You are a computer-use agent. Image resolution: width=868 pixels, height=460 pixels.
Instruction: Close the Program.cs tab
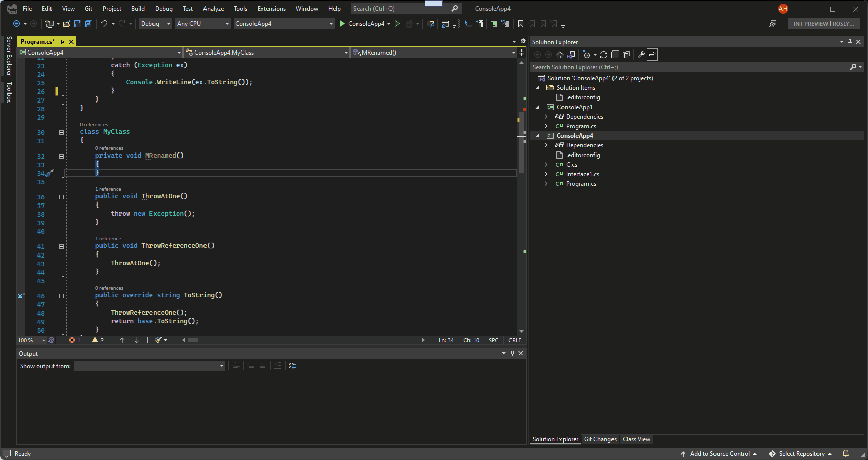(x=71, y=42)
